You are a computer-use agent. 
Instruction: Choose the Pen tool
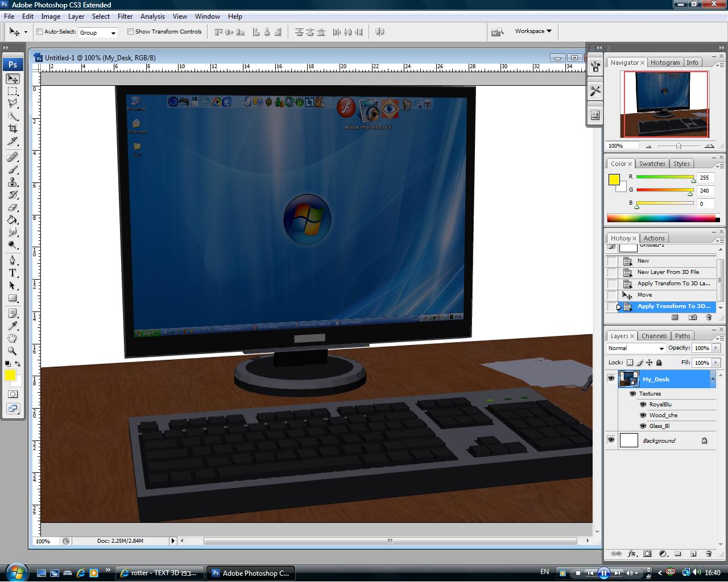[13, 260]
